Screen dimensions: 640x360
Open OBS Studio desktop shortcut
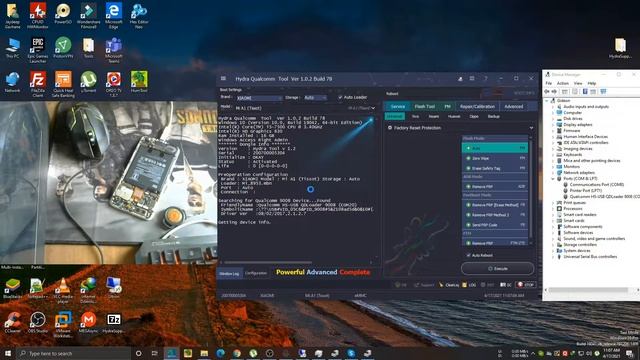click(x=38, y=322)
